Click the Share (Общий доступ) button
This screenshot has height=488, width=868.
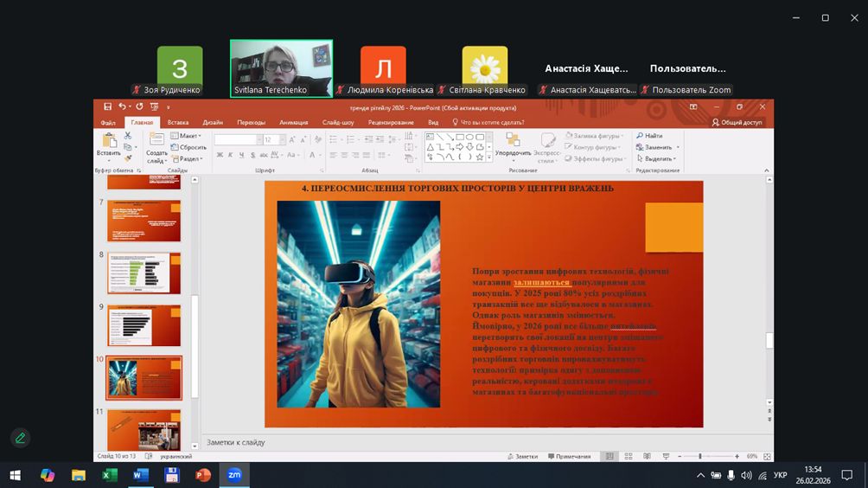tap(737, 122)
